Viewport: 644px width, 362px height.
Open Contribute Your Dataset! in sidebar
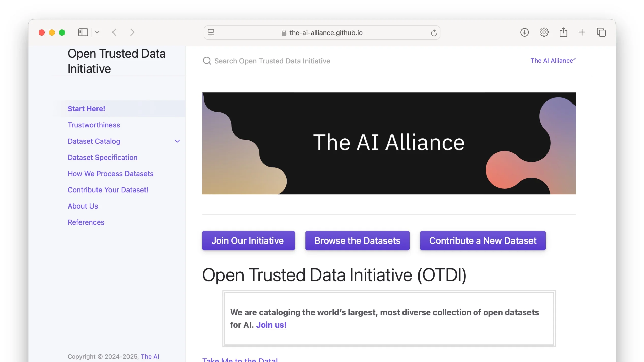click(x=108, y=190)
